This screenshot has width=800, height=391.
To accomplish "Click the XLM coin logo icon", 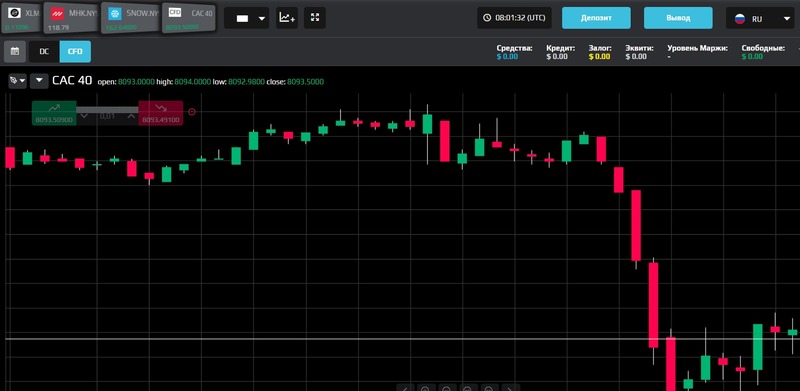I will pyautogui.click(x=14, y=13).
